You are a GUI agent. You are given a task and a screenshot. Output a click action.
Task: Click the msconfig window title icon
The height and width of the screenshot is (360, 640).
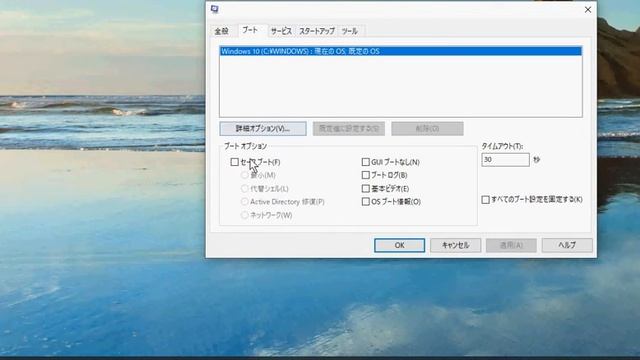point(215,9)
